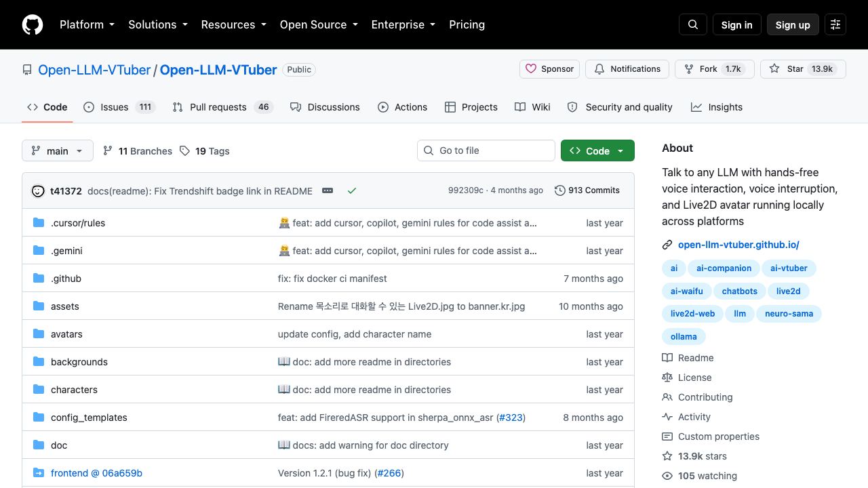Switch to the Pull requests tab
The width and height of the screenshot is (868, 488).
[x=222, y=107]
